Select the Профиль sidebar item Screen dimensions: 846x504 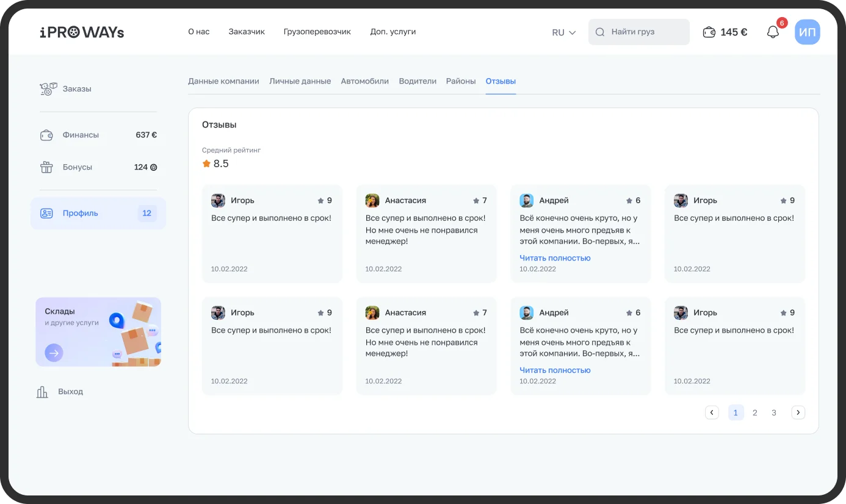coord(98,214)
